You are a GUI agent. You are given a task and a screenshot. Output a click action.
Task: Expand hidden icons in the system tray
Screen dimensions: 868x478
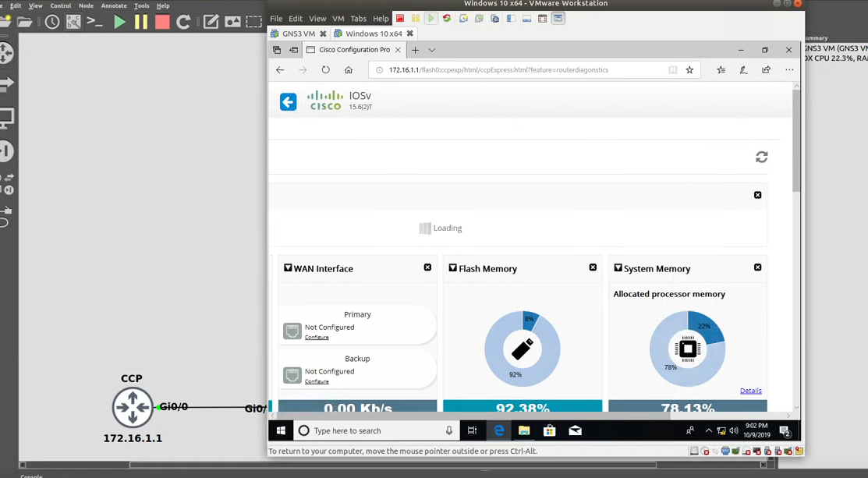pos(709,430)
